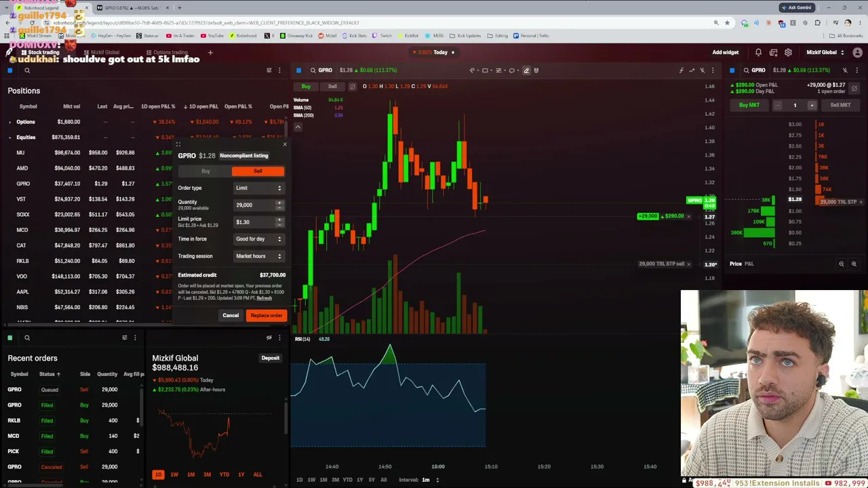Open the notifications bell icon
The width and height of the screenshot is (868, 488).
(x=758, y=52)
